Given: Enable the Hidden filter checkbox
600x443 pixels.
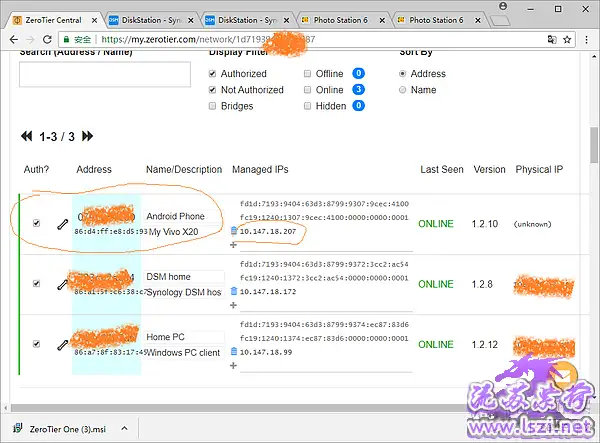Looking at the screenshot, I should 307,106.
